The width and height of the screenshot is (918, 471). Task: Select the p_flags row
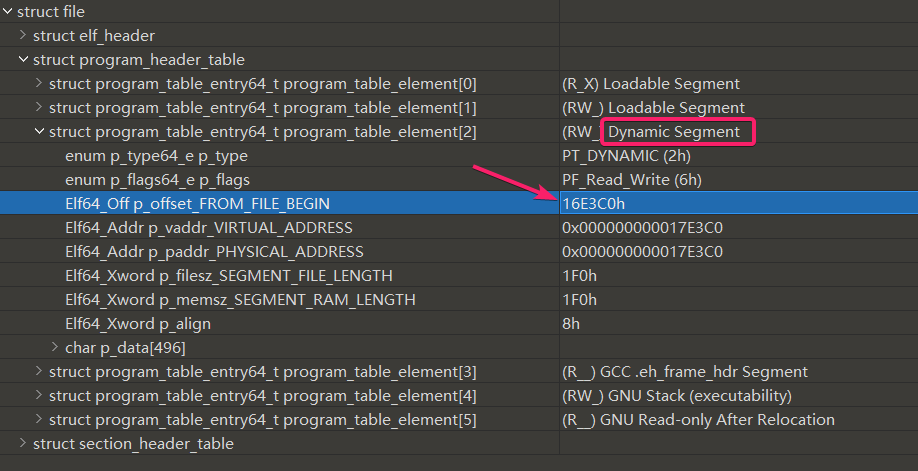coord(157,180)
